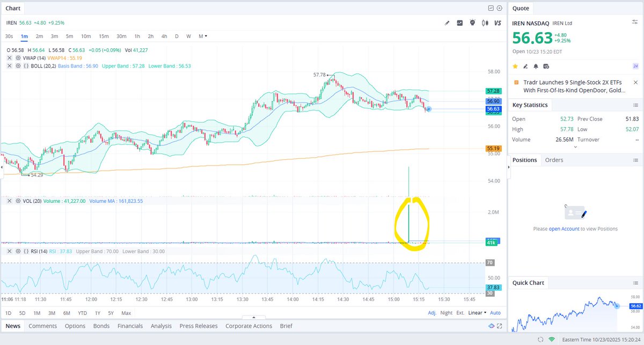The height and width of the screenshot is (345, 644).
Task: Select the 1h timeframe
Action: [x=137, y=36]
